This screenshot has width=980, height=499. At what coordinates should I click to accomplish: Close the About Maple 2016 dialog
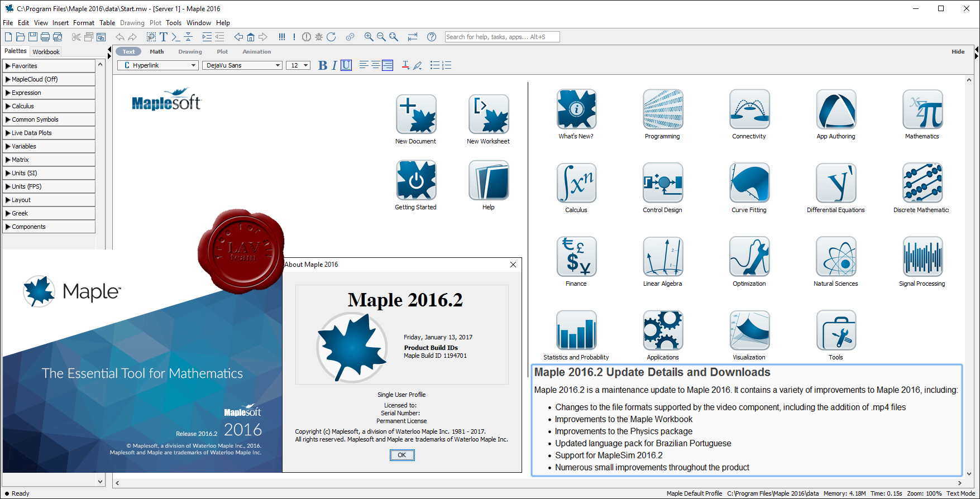[x=513, y=265]
